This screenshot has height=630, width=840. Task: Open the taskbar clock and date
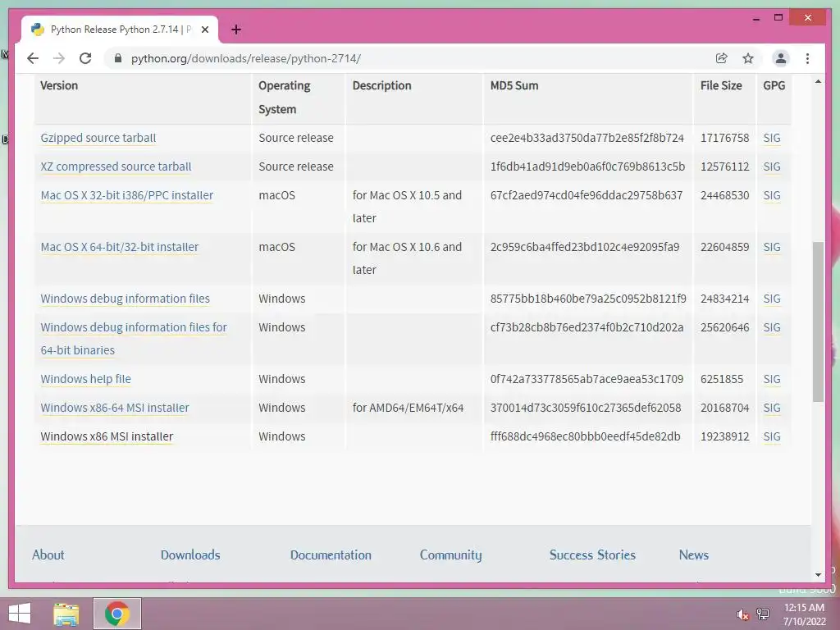click(804, 614)
